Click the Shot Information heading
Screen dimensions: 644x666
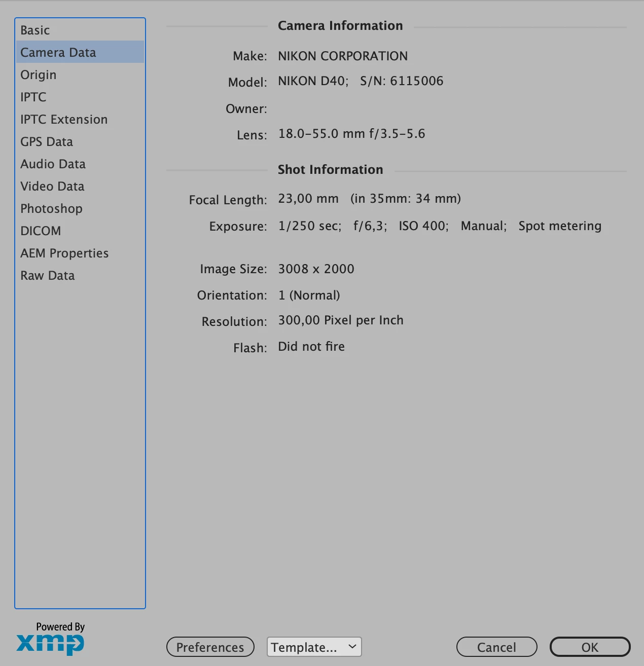click(x=330, y=170)
